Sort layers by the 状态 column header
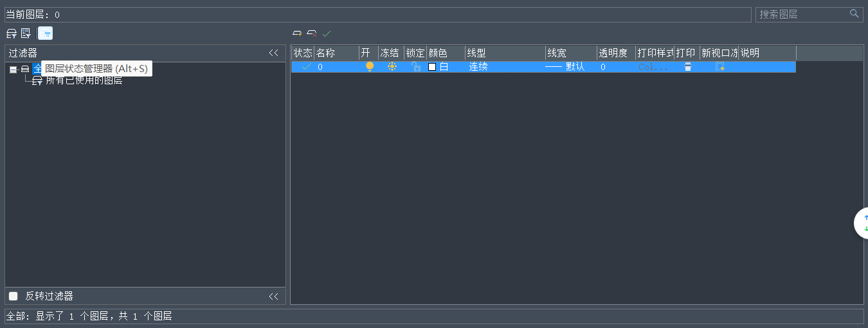Screen dimensions: 868x328 pos(303,53)
